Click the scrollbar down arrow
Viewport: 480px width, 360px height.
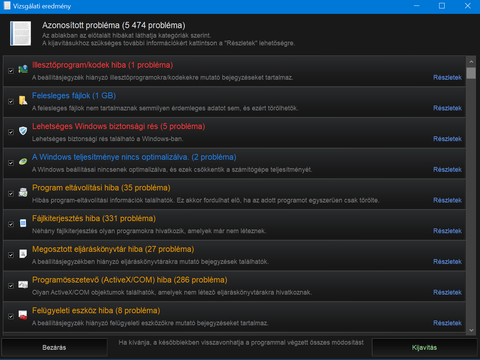(x=471, y=330)
